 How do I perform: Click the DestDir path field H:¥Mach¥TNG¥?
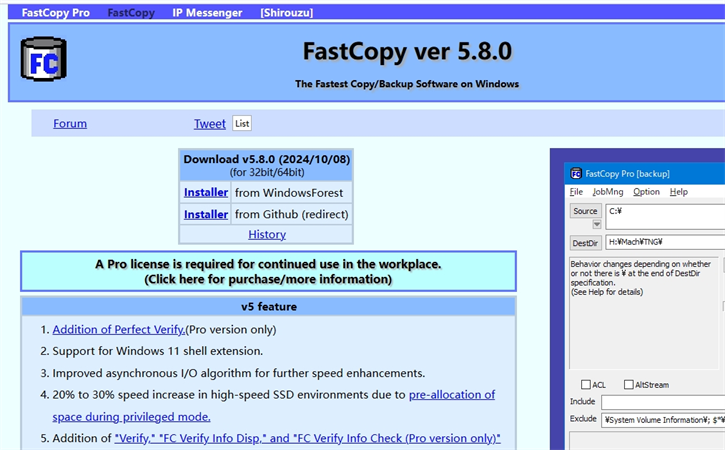665,242
